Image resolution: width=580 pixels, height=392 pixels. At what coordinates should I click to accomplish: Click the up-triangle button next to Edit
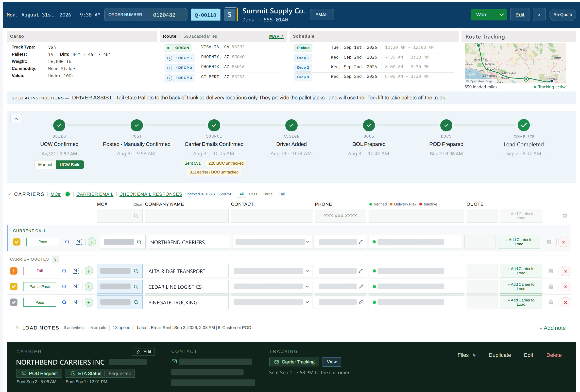click(x=539, y=15)
